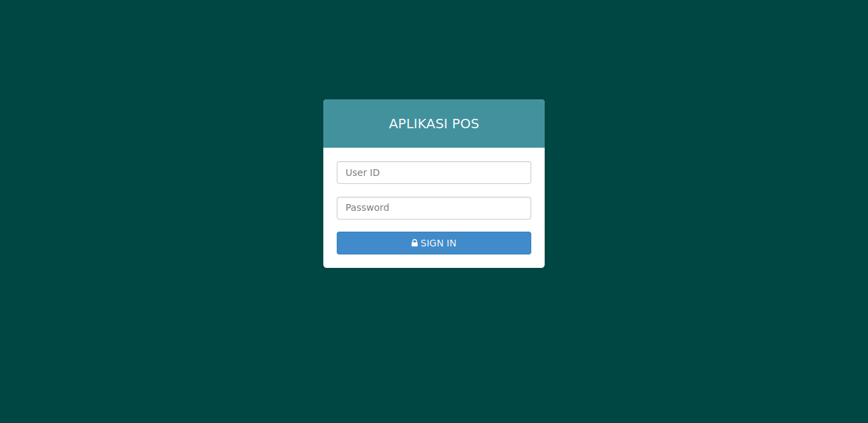Click the white login panel area below button
This screenshot has height=423, width=868.
point(434,261)
